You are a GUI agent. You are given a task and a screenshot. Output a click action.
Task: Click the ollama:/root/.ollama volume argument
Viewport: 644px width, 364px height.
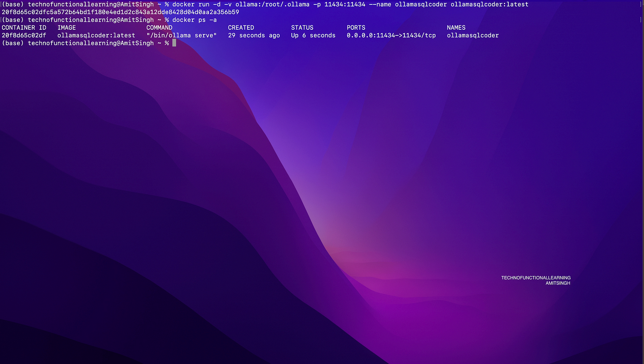pyautogui.click(x=272, y=4)
